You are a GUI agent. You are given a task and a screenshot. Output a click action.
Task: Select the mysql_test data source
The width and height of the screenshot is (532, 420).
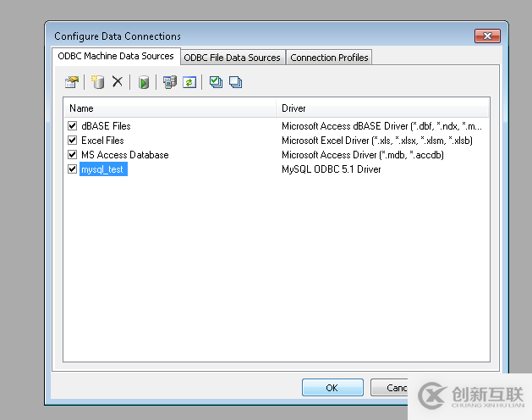click(103, 169)
